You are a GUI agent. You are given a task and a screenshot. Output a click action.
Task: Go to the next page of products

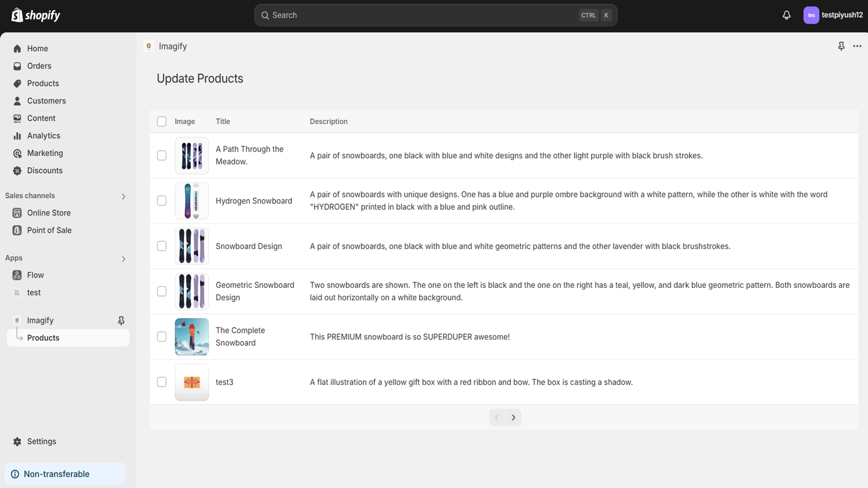click(x=513, y=418)
